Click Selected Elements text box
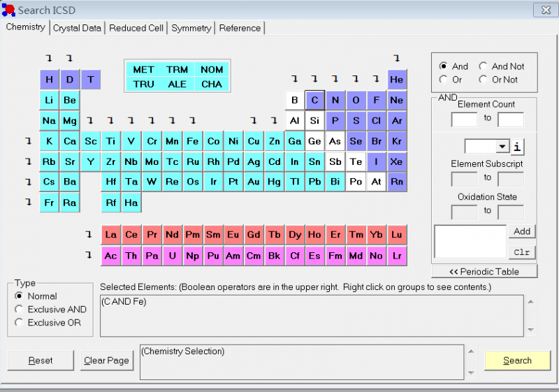 point(312,316)
